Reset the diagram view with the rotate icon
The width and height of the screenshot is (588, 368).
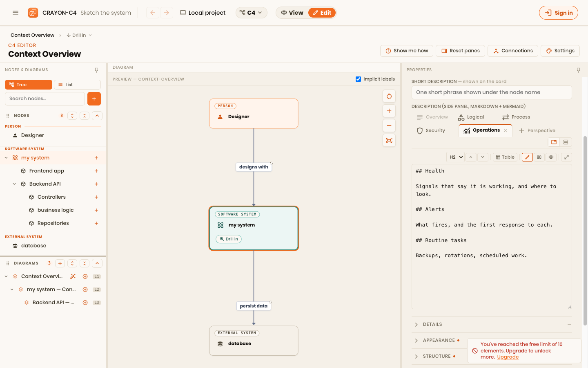pos(389,96)
